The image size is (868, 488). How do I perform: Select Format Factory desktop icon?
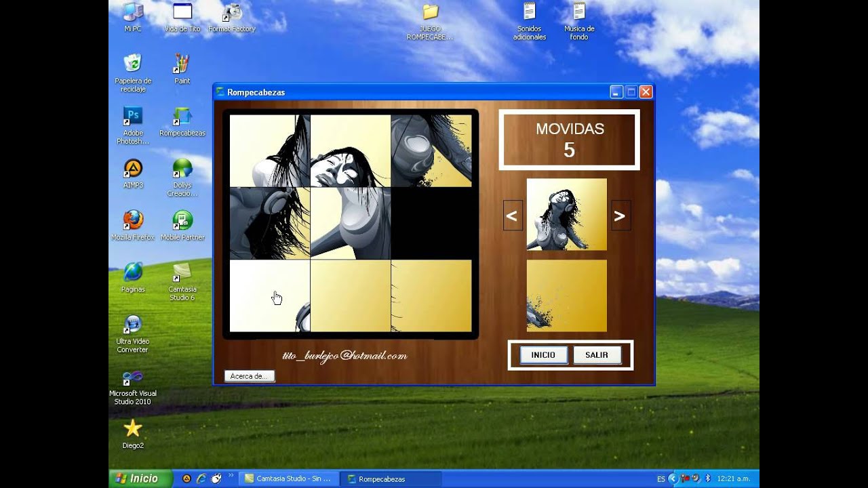click(232, 17)
